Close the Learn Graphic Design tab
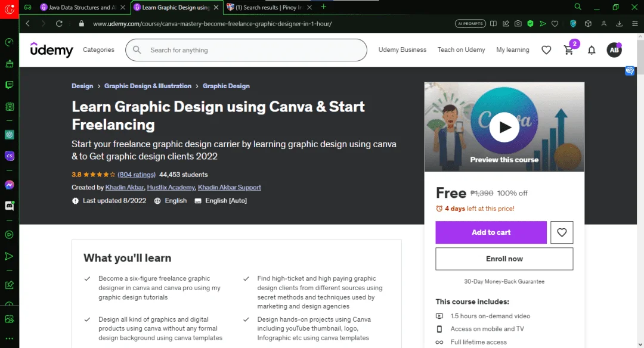The image size is (644, 348). (x=216, y=7)
